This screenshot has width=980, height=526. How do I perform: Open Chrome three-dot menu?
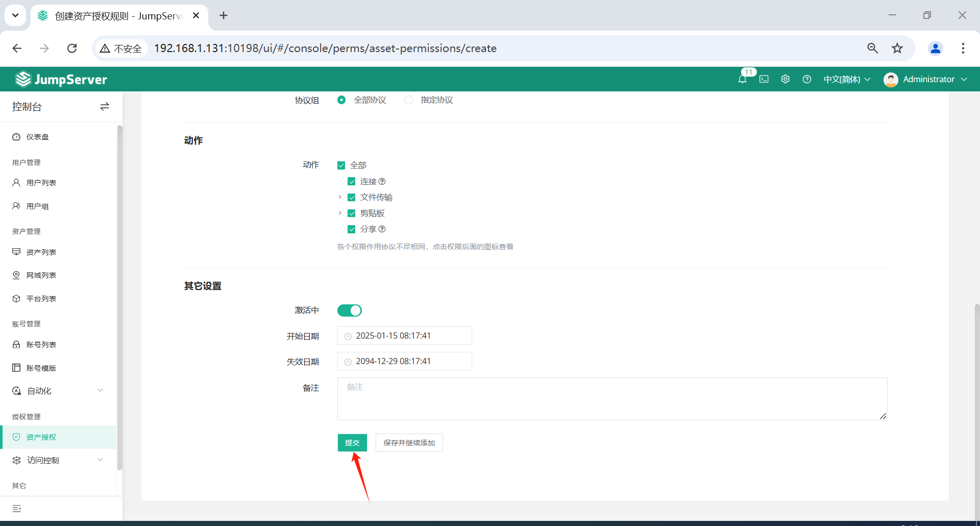click(963, 48)
